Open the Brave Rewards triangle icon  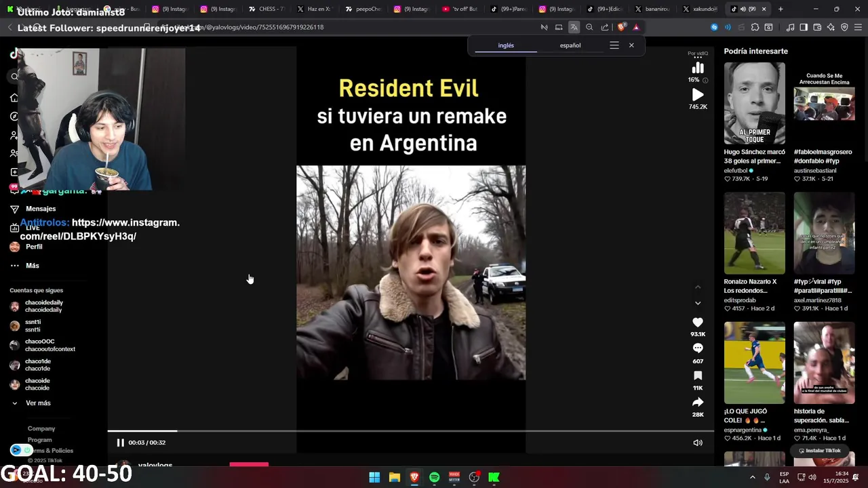coord(636,27)
